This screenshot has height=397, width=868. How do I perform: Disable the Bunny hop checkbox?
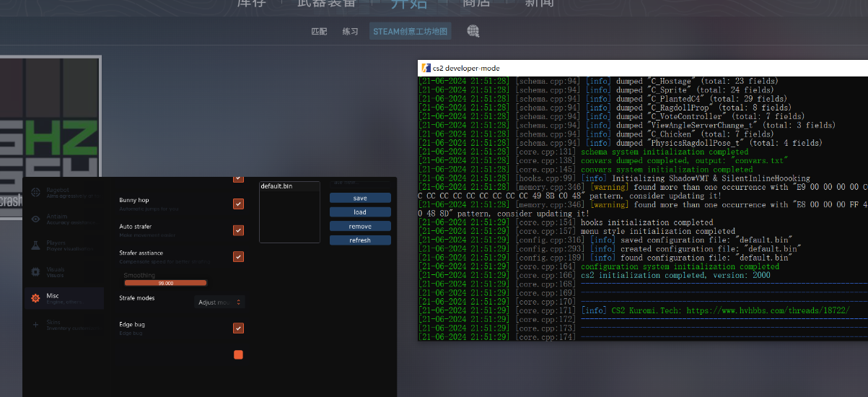[238, 204]
